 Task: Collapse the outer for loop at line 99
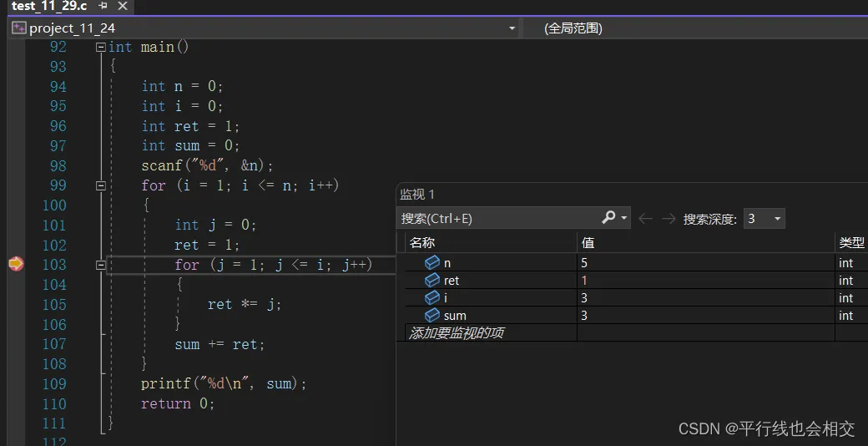101,185
